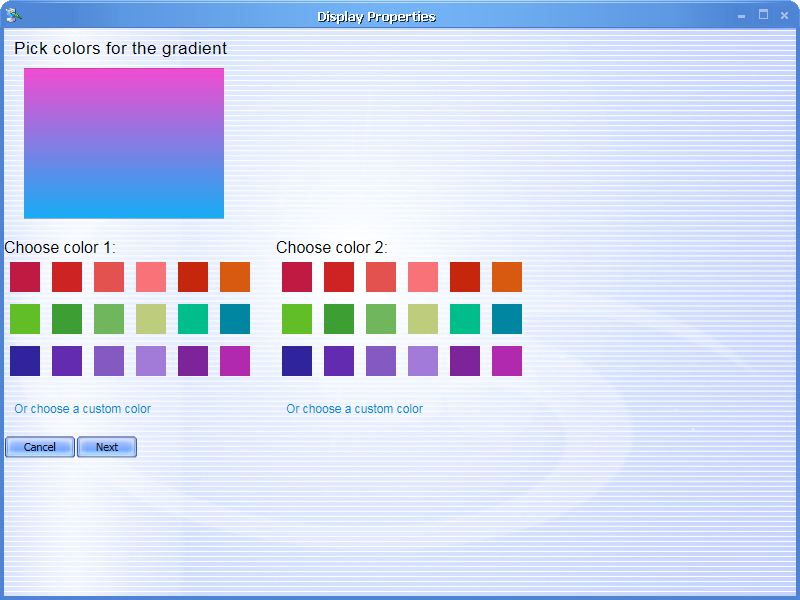Click the app icon in the title bar
Image resolution: width=800 pixels, height=600 pixels.
pyautogui.click(x=13, y=15)
